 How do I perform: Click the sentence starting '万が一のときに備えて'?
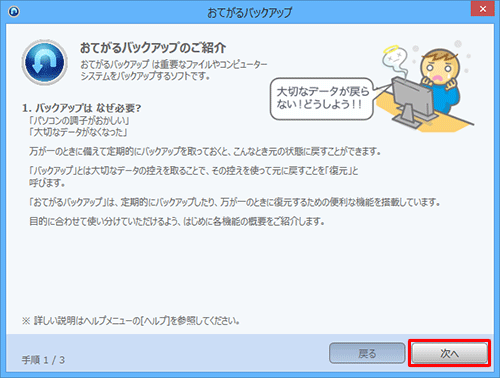coord(205,152)
